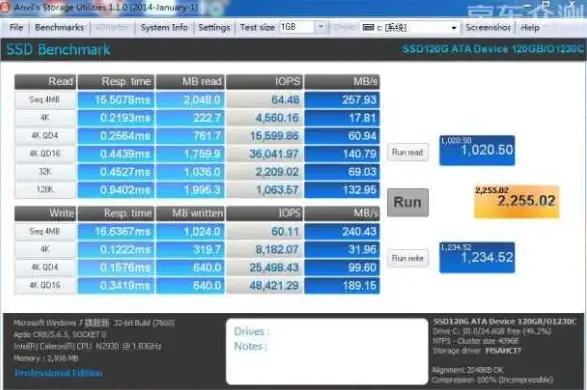Start the full benchmark with Run
This screenshot has height=390, width=587.
408,202
